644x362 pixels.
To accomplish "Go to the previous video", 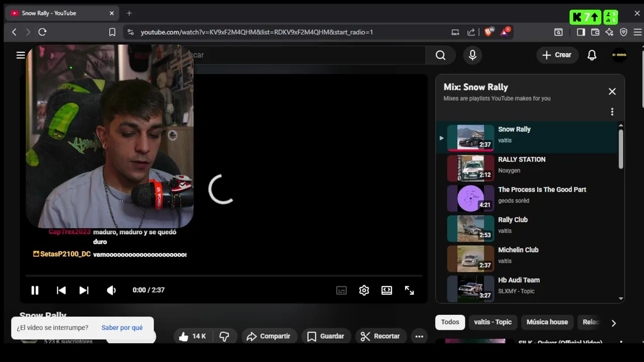I will click(61, 290).
